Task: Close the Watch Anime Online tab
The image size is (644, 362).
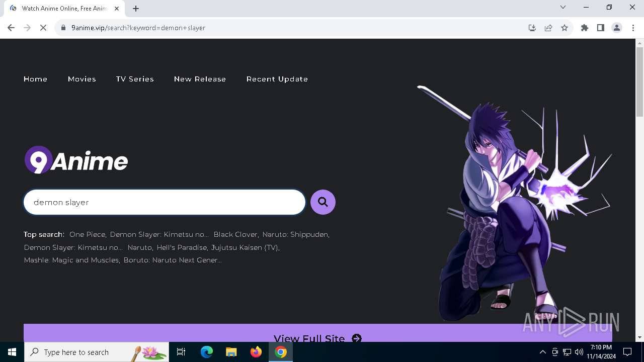Action: tap(117, 9)
